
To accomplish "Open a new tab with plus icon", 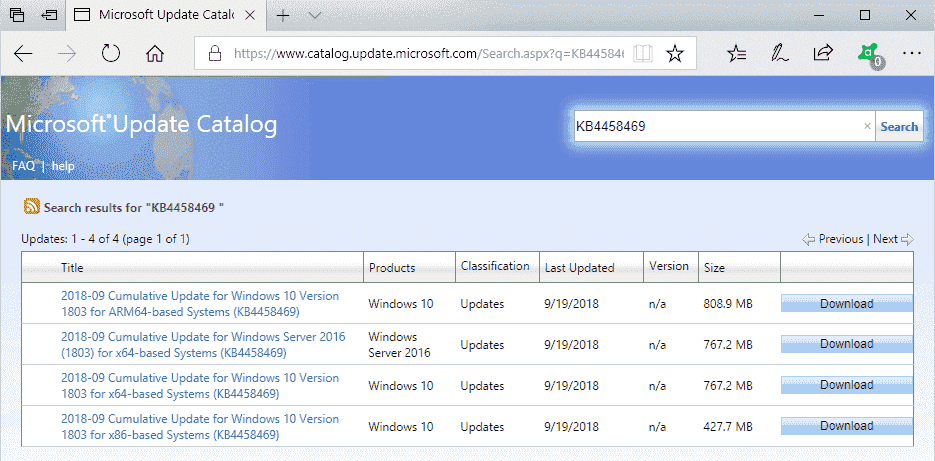I will coord(283,16).
